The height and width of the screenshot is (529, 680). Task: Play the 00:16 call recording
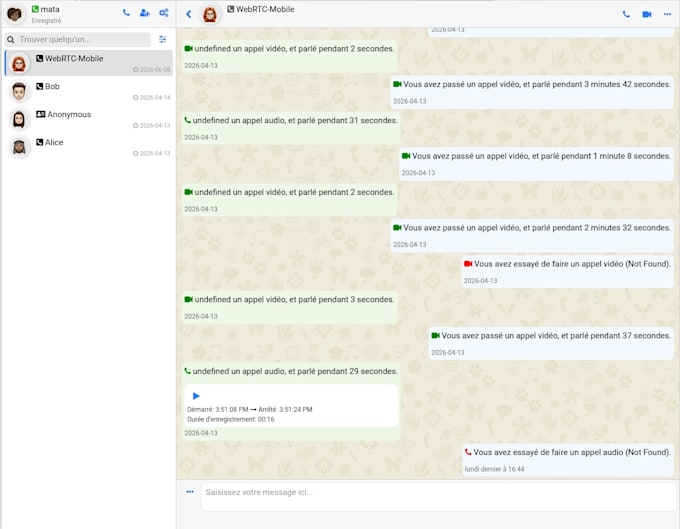pyautogui.click(x=196, y=396)
